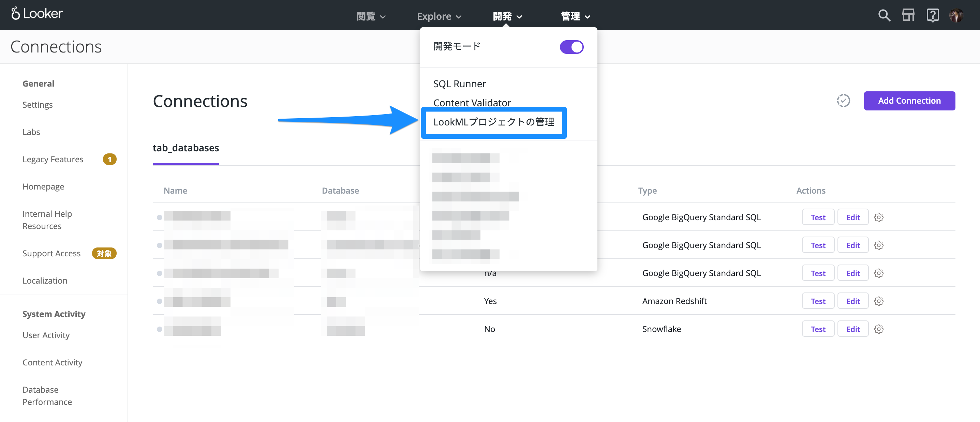Open gear settings for third BigQuery connection
This screenshot has height=422, width=980.
point(878,273)
